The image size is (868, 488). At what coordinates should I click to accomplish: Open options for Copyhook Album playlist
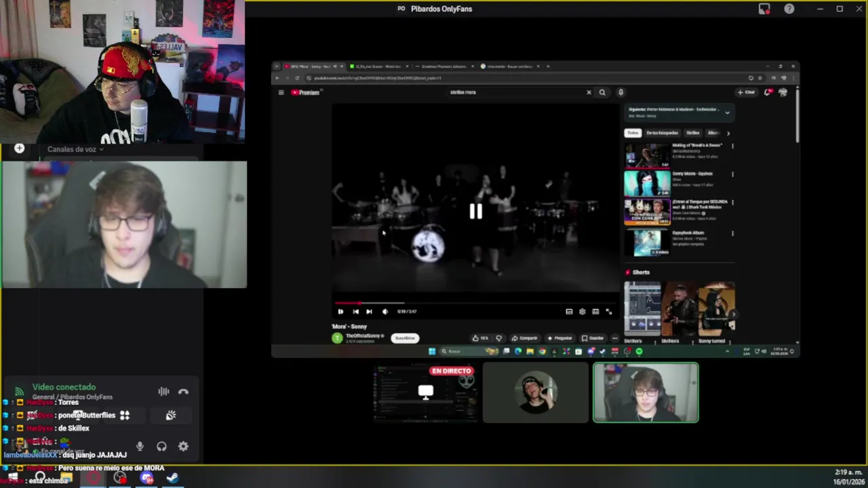[x=732, y=233]
